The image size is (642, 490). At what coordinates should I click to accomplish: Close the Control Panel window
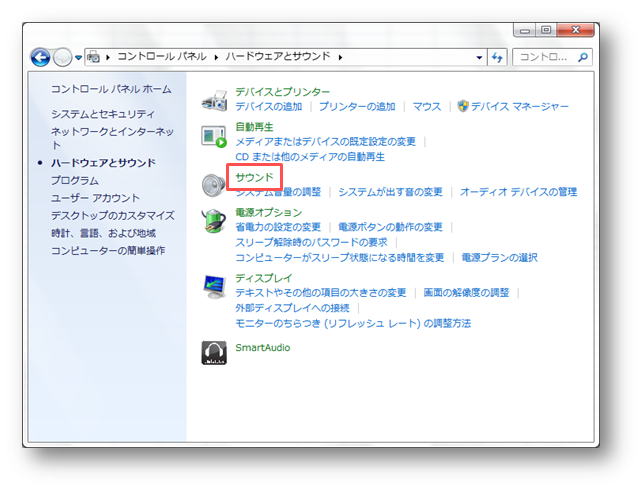[x=575, y=30]
